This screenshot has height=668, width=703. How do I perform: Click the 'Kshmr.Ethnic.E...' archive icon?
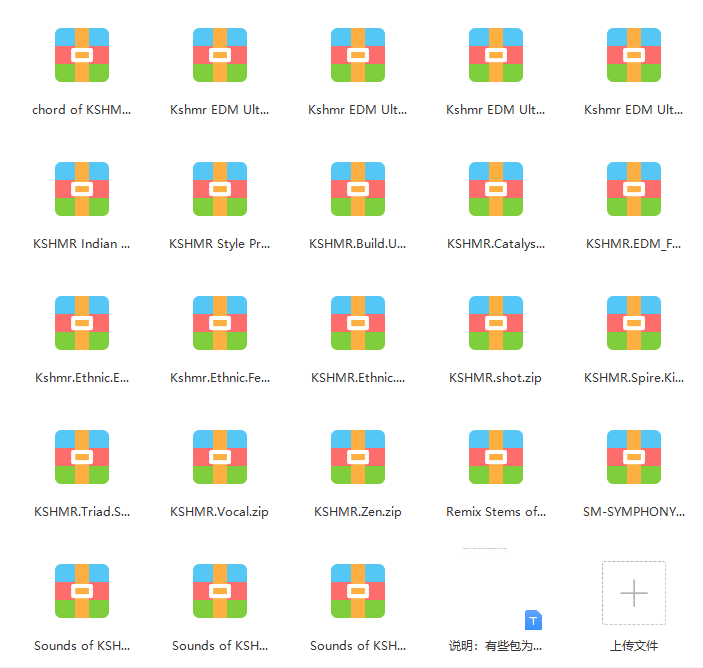click(x=82, y=323)
